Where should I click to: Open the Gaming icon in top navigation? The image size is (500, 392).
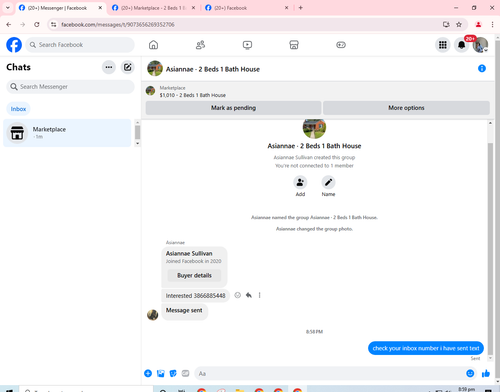pyautogui.click(x=341, y=45)
